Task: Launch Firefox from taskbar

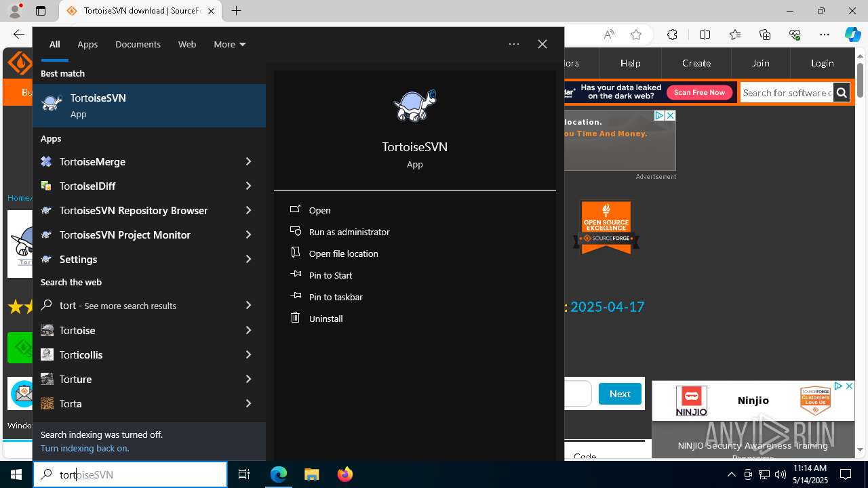Action: (x=344, y=474)
